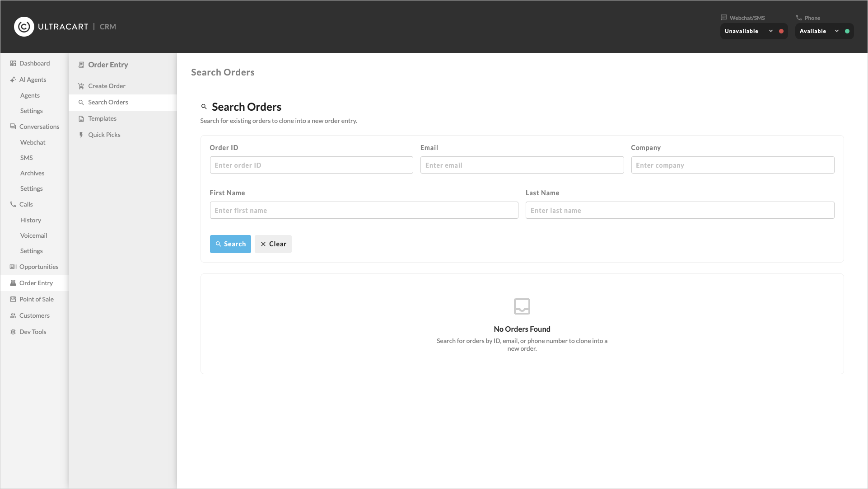Click the Search Orders magnifier icon in submenu
Screen dimensions: 868x489
pos(81,102)
